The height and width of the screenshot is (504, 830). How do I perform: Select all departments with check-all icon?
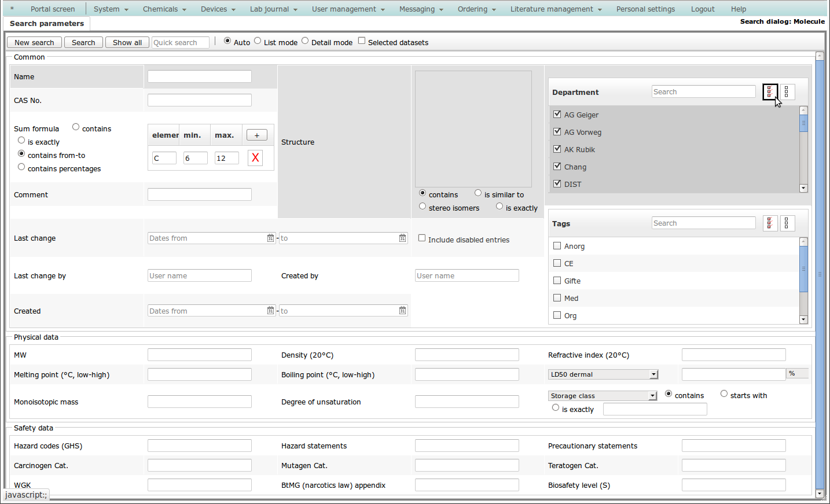pos(769,92)
